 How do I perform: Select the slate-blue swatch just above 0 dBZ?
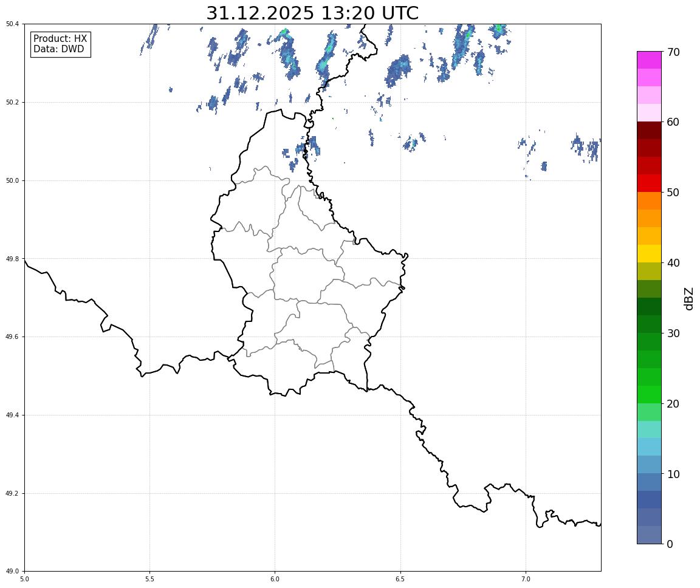649,535
